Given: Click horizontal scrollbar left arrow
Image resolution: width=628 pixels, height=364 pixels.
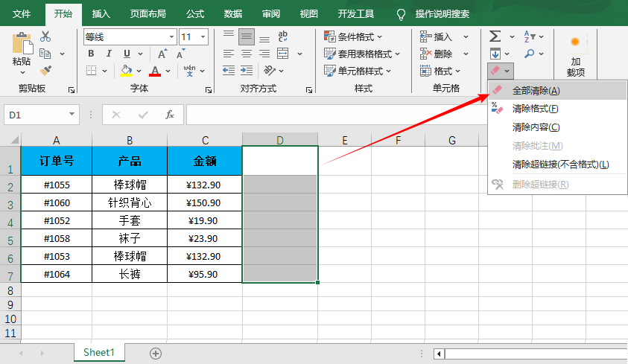Looking at the screenshot, I should (x=439, y=354).
